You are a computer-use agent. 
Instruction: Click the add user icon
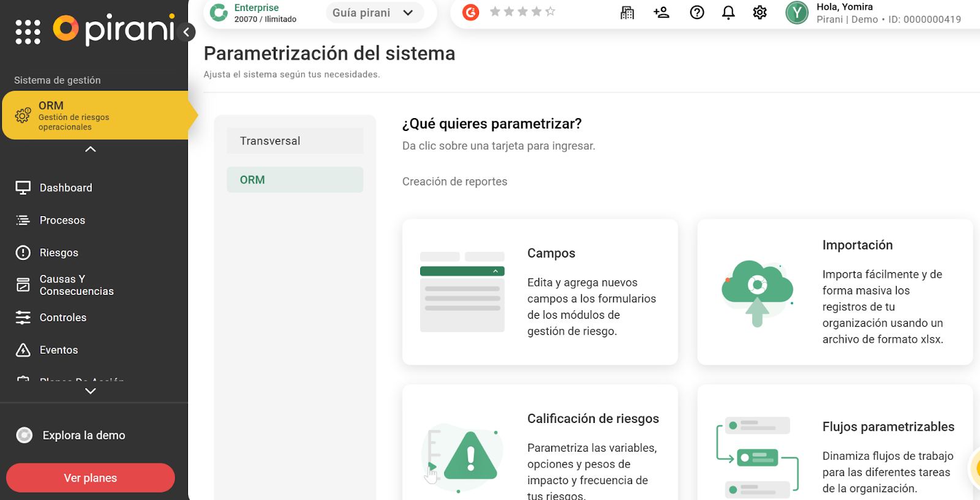(661, 12)
